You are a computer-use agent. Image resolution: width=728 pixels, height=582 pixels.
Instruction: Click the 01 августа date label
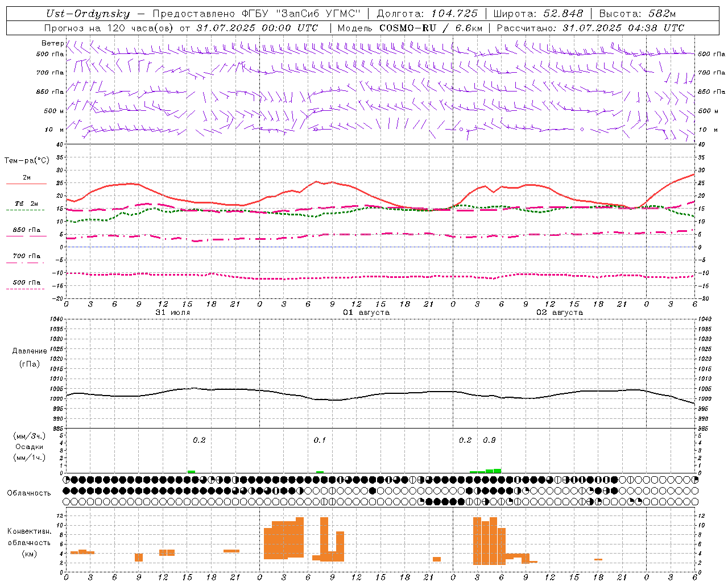[366, 313]
